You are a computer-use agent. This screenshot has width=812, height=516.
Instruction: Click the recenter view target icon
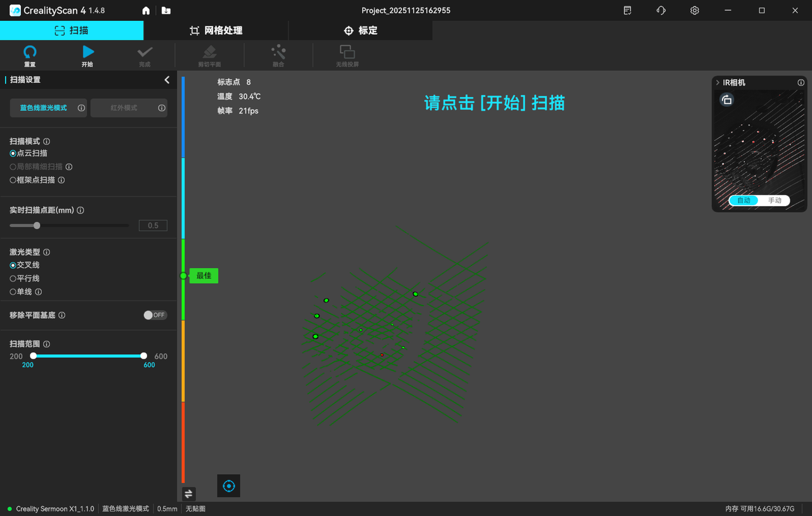(229, 486)
